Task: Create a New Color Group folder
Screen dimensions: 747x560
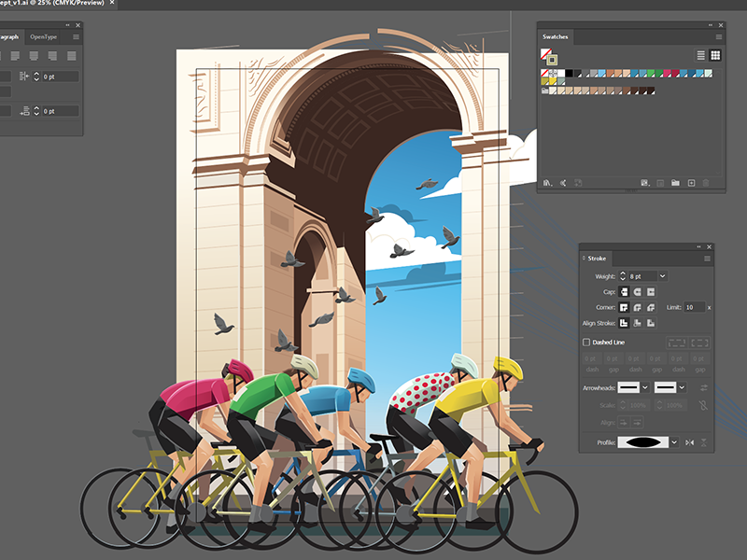Action: click(675, 183)
